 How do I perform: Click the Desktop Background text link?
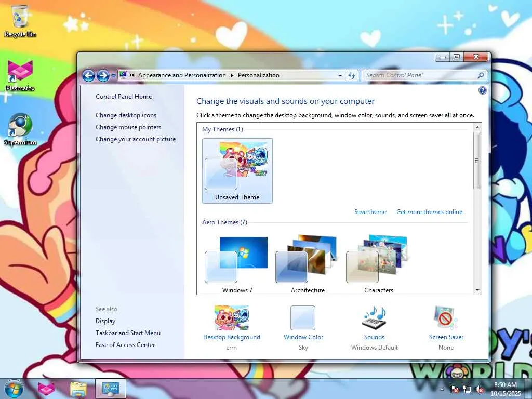232,337
